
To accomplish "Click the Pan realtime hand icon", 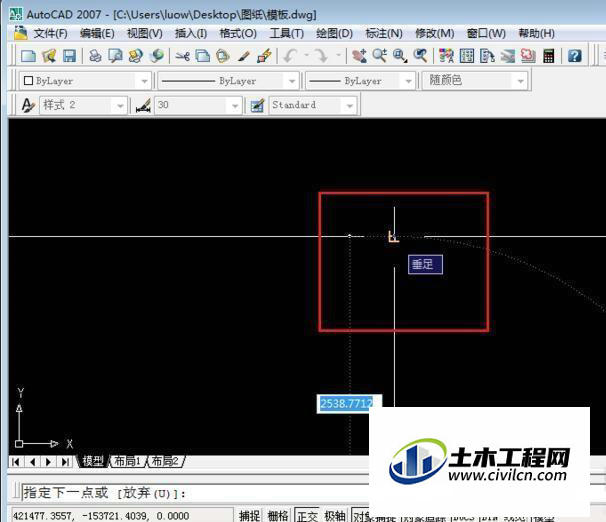I will coord(359,56).
